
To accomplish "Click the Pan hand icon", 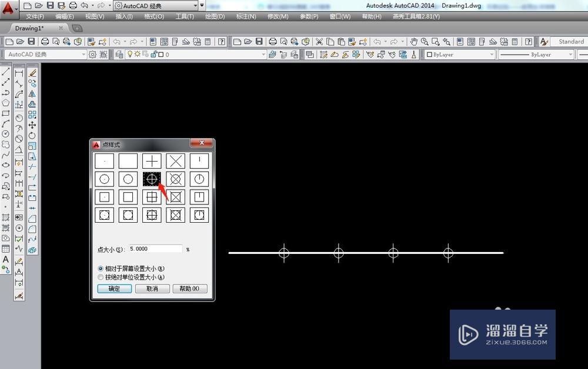I will point(413,42).
